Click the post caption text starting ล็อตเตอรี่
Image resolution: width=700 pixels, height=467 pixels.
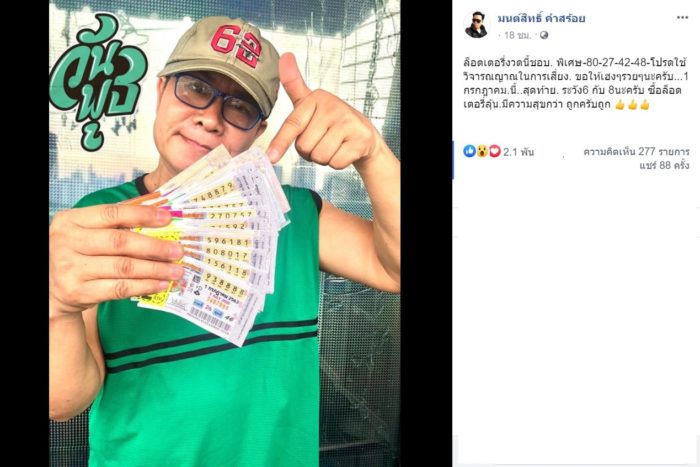575,83
